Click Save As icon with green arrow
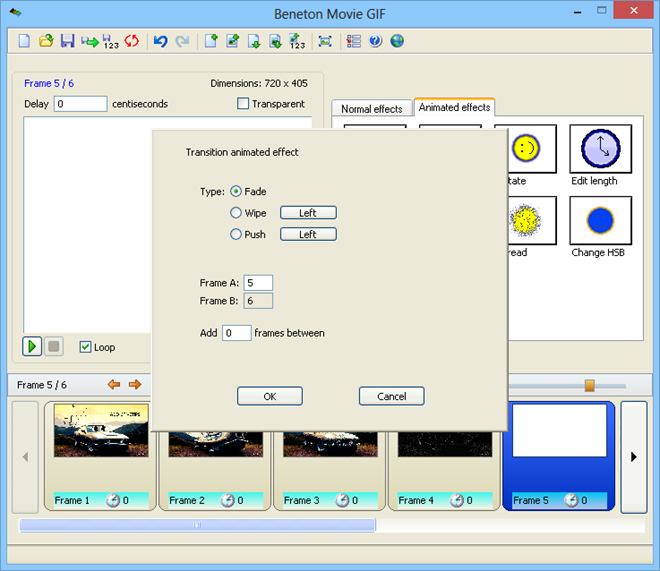This screenshot has width=660, height=571. 90,41
